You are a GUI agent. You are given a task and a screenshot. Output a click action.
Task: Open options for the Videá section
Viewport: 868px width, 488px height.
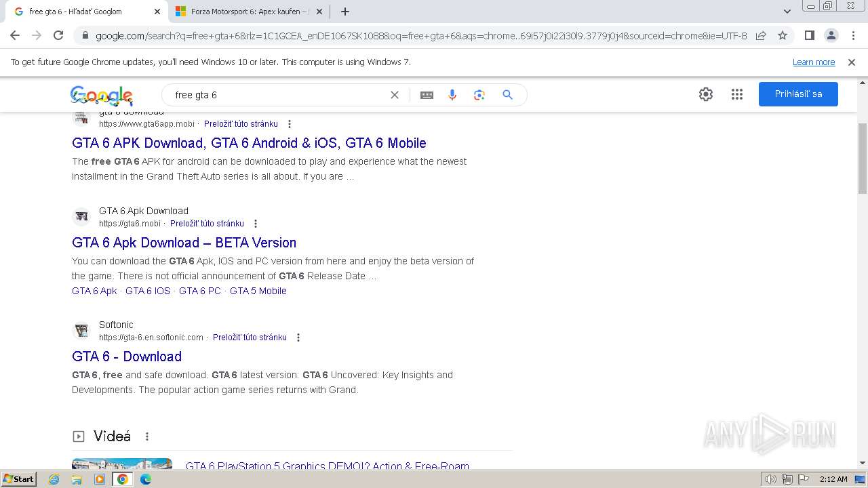click(147, 436)
